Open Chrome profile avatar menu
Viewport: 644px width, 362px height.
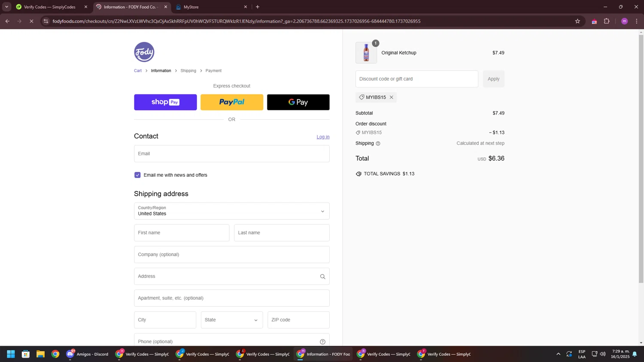click(624, 21)
